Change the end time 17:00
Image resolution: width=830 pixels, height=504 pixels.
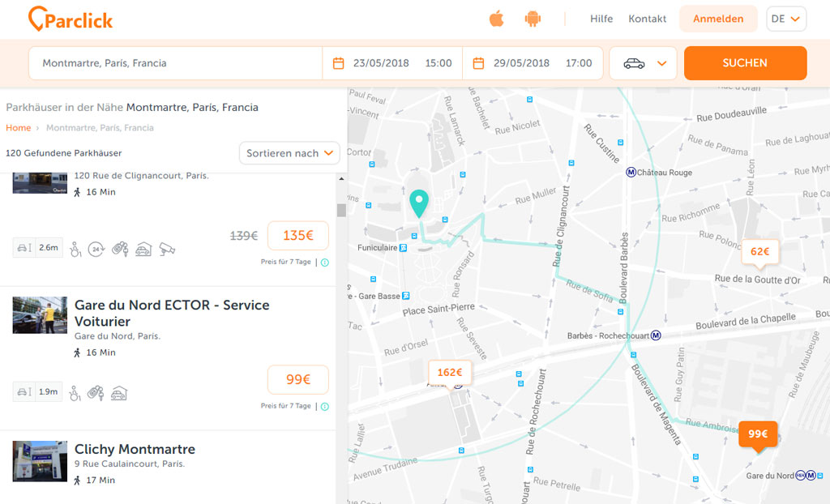click(579, 63)
